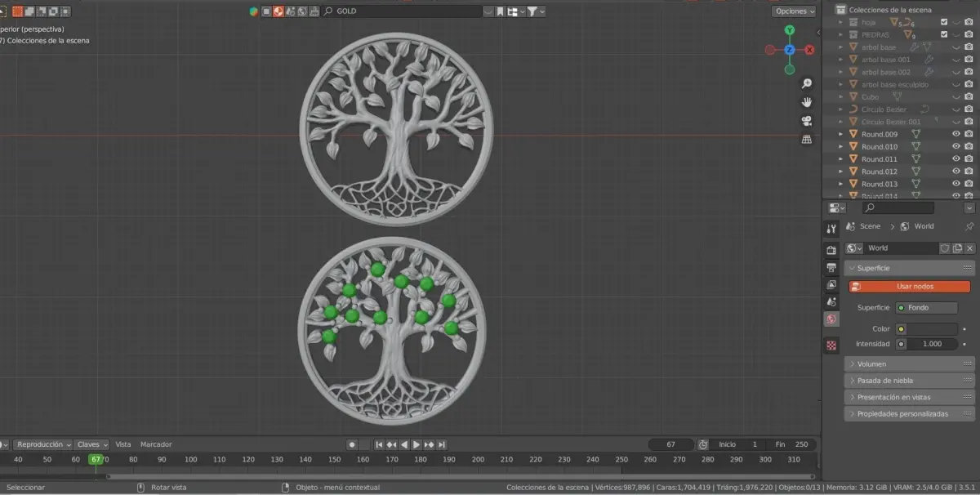Open the Marcador menu in timeline
Viewport: 980px width, 495px height.
pyautogui.click(x=156, y=444)
